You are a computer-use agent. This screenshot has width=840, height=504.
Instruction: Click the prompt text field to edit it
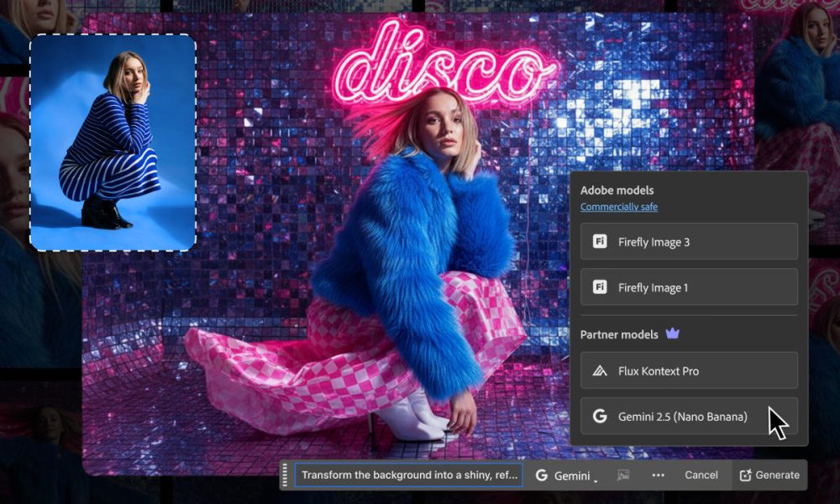coord(407,475)
